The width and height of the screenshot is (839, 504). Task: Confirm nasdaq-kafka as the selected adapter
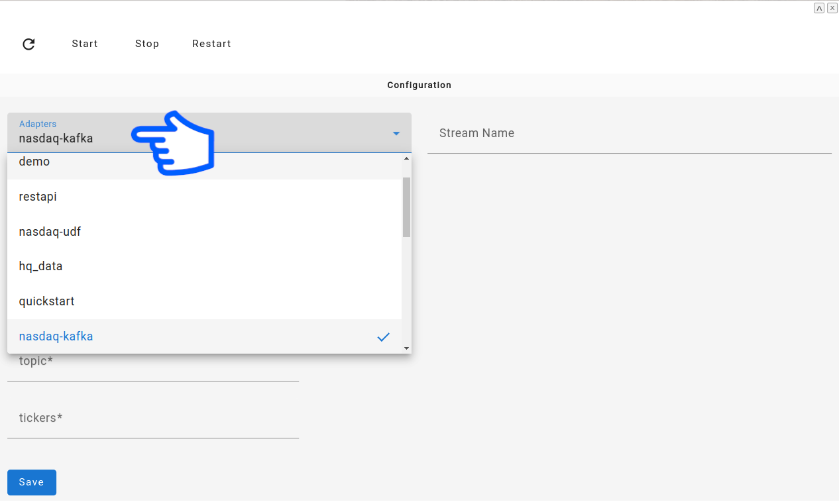coord(56,336)
